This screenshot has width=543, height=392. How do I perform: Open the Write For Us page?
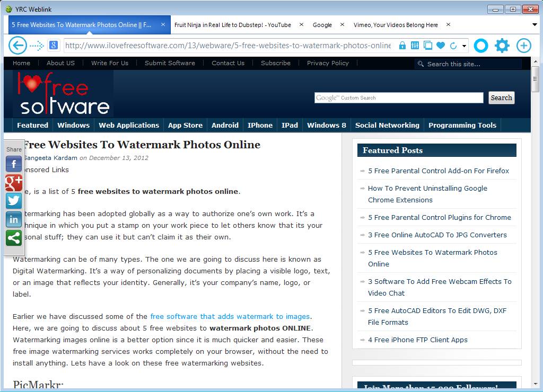[110, 63]
